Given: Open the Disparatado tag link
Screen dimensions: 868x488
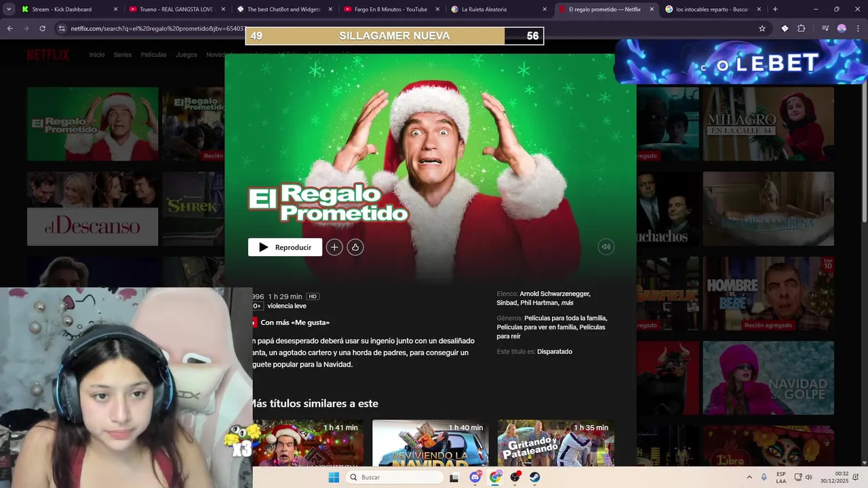Looking at the screenshot, I should coord(555,352).
